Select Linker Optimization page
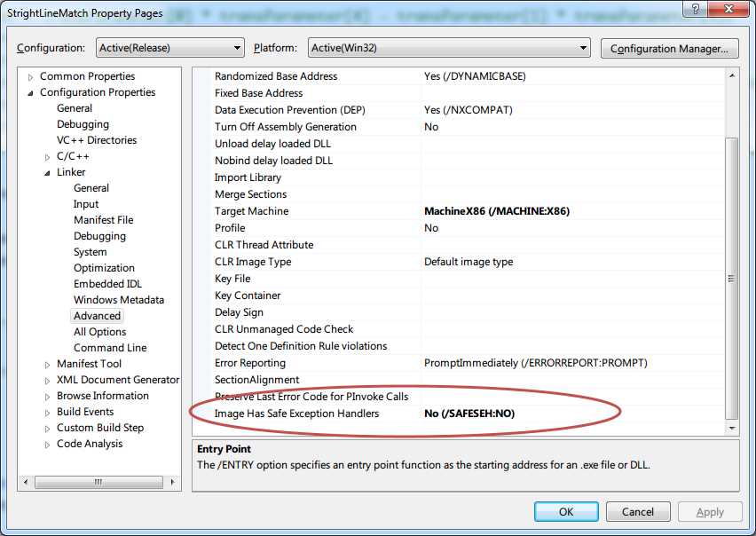The width and height of the screenshot is (756, 536). tap(104, 267)
